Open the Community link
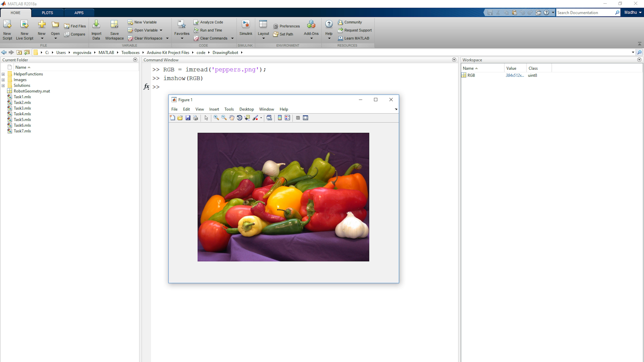The image size is (644, 362). 350,22
